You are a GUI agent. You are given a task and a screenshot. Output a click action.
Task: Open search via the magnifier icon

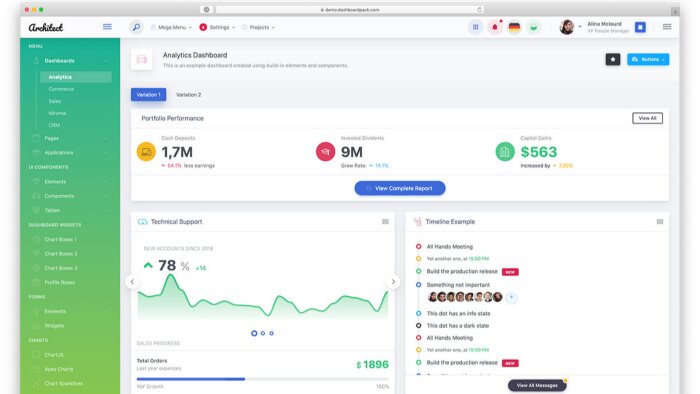tap(136, 27)
